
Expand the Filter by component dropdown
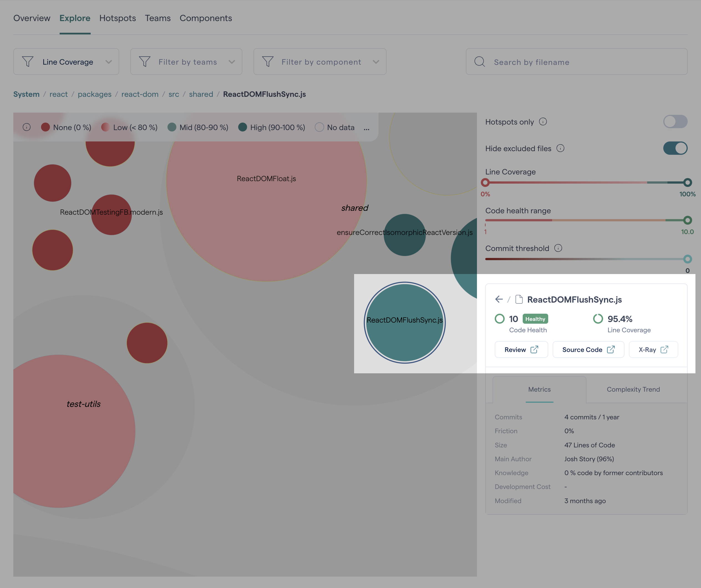[320, 62]
